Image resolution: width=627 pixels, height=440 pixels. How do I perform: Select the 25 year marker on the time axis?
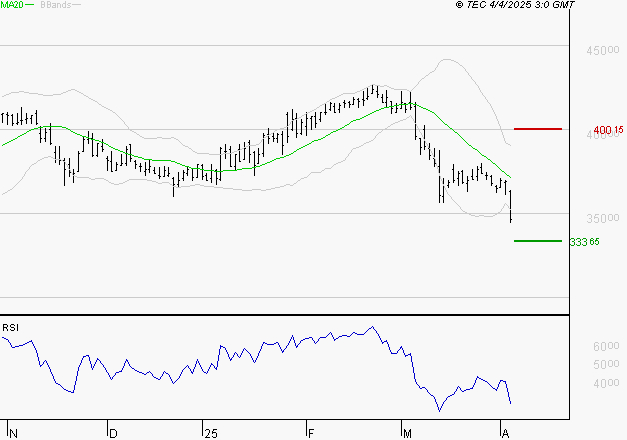(x=210, y=433)
